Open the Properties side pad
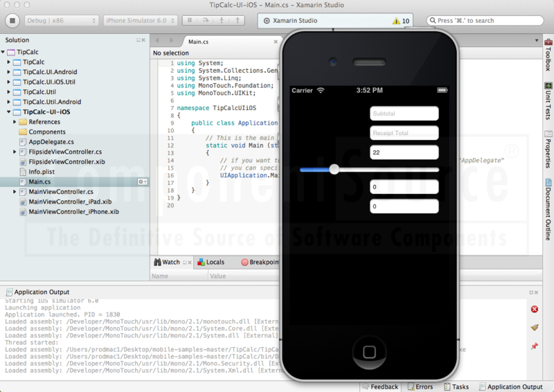The image size is (554, 392). click(548, 149)
